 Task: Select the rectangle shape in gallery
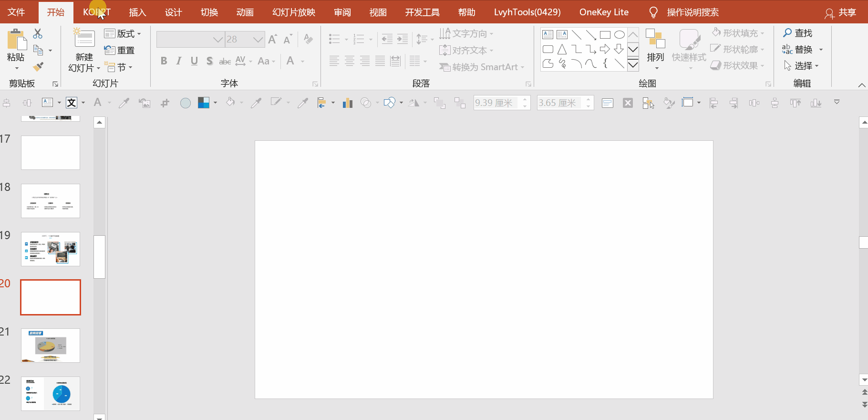(605, 35)
